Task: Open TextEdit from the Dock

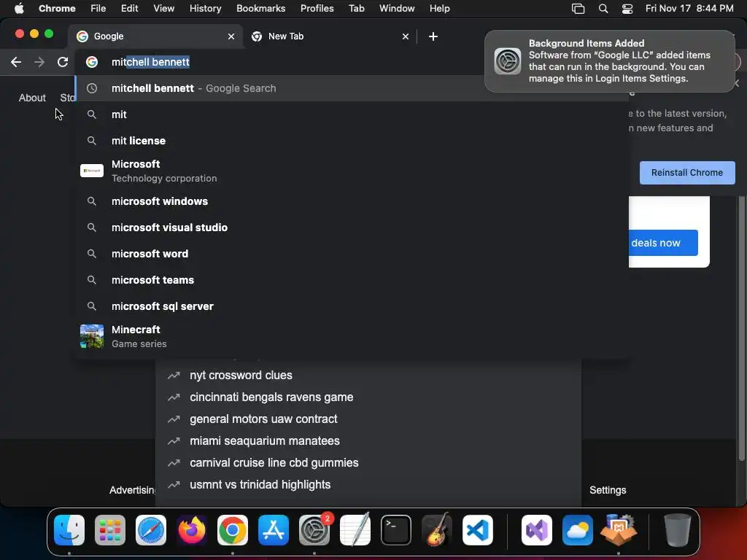Action: (355, 530)
